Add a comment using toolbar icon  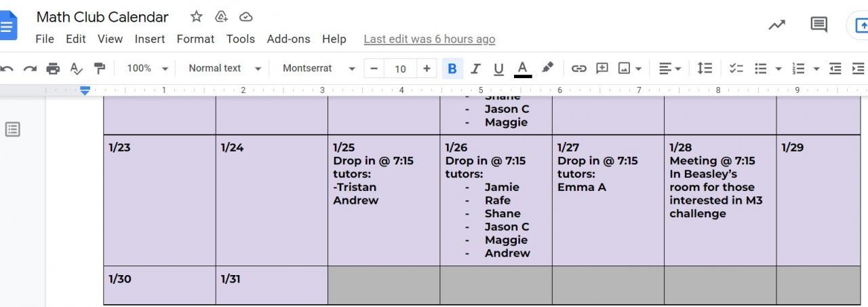click(x=601, y=69)
